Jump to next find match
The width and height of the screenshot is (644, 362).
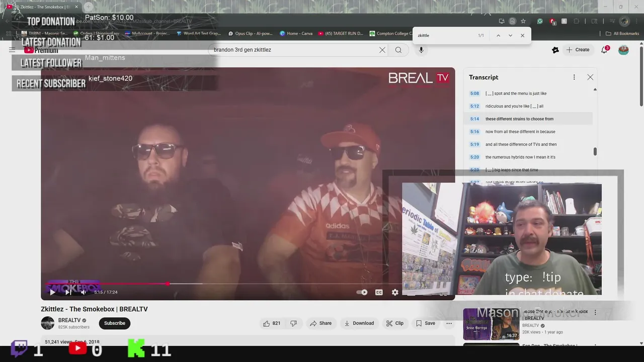click(x=510, y=36)
